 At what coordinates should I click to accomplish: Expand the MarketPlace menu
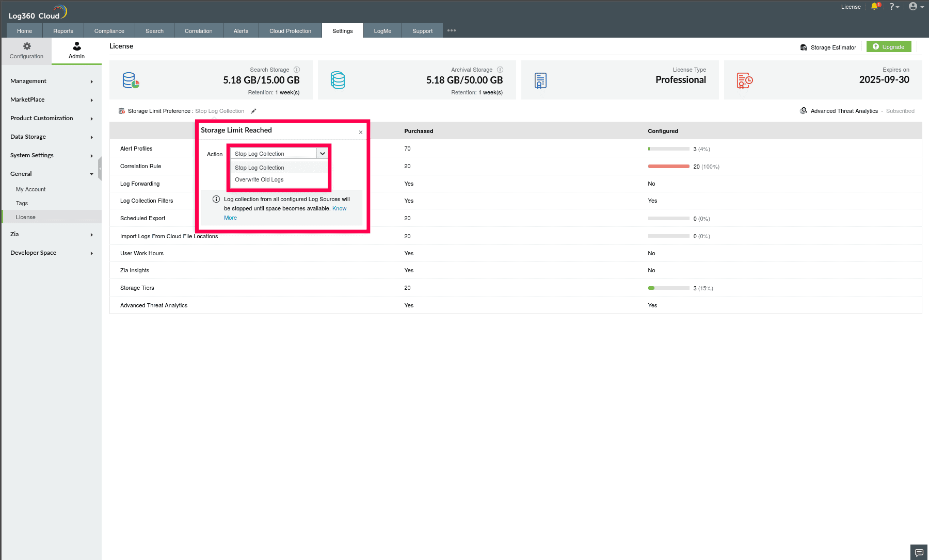(x=52, y=100)
